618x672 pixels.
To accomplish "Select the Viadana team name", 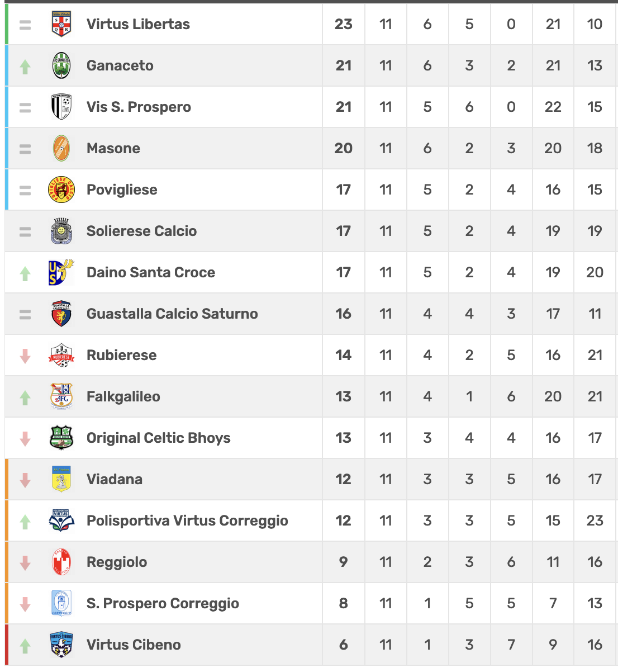I will (x=115, y=479).
